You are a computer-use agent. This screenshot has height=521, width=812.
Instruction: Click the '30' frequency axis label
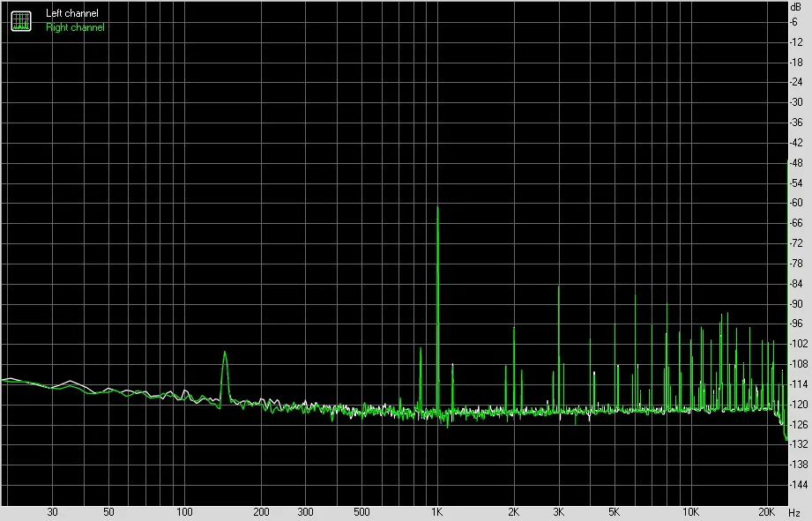point(52,512)
